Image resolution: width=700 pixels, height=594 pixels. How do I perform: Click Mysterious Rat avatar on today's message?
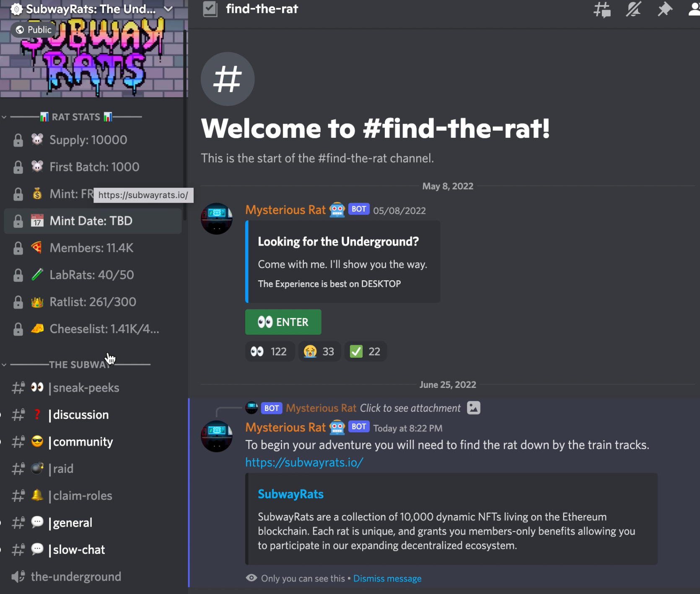[x=217, y=436]
